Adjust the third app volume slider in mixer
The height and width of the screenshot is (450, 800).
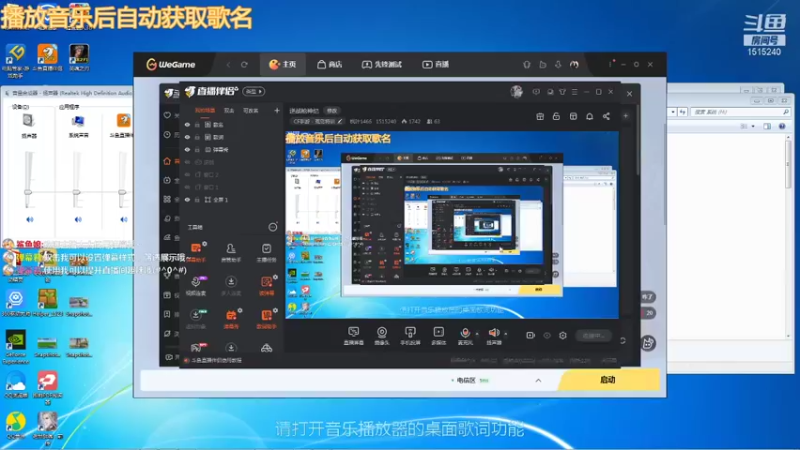point(122,192)
